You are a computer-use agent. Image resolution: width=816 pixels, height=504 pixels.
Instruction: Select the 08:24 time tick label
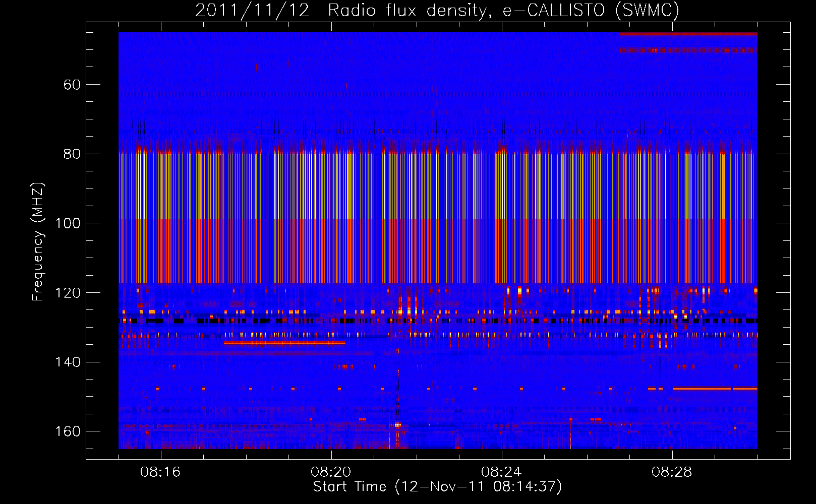coord(501,472)
